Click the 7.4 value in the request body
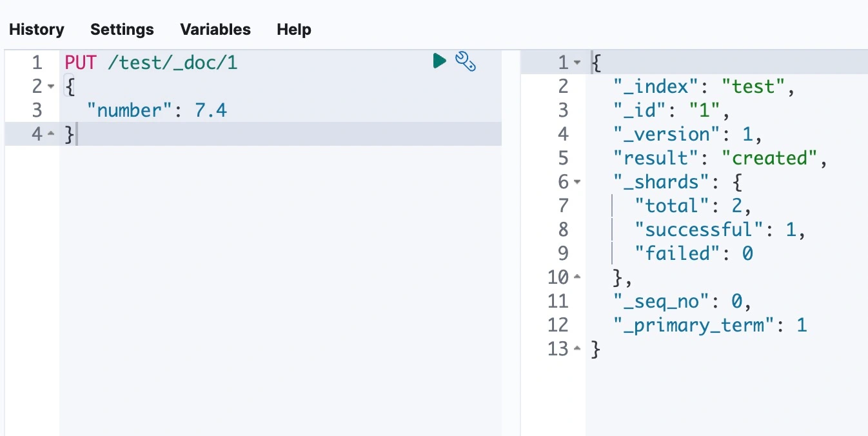This screenshot has height=436, width=868. pos(211,110)
